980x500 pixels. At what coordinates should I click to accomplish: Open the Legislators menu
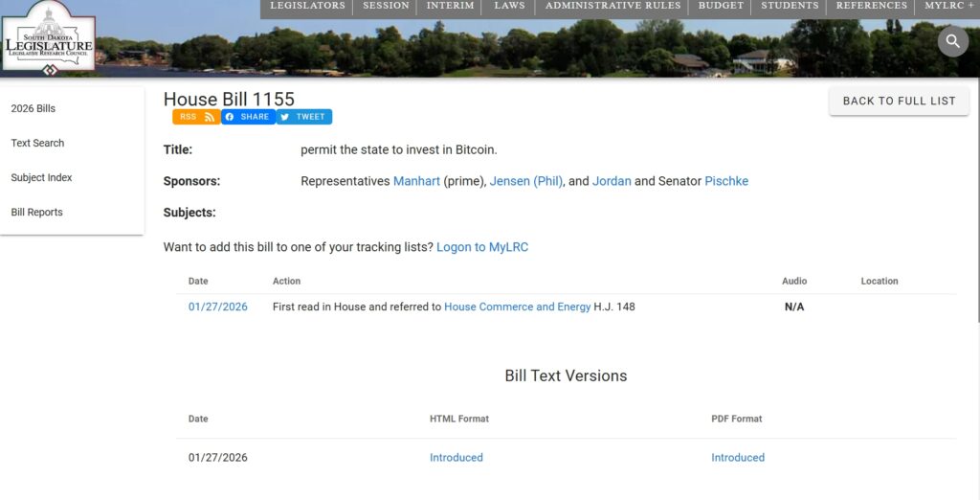pyautogui.click(x=307, y=7)
